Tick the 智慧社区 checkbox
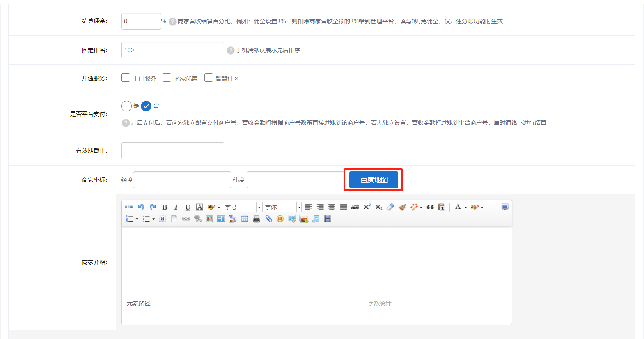Screen dimensions: 644x339 [209, 78]
